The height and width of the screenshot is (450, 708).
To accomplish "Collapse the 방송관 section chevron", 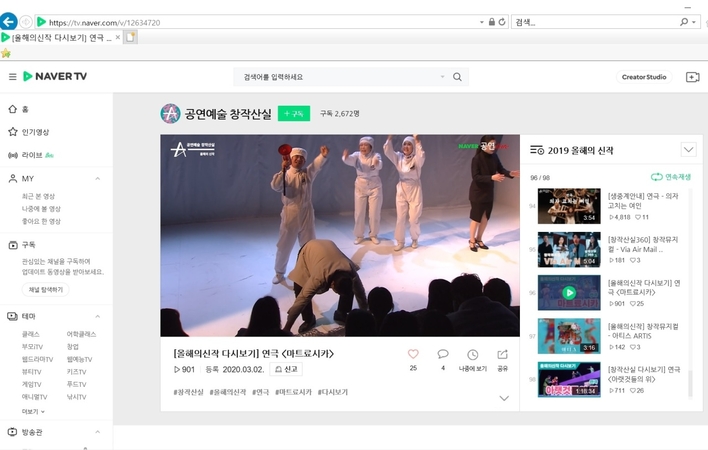I will [98, 432].
